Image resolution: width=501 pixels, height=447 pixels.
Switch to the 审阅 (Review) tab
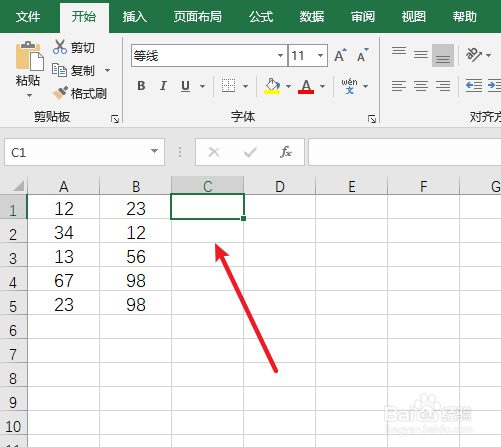(363, 17)
